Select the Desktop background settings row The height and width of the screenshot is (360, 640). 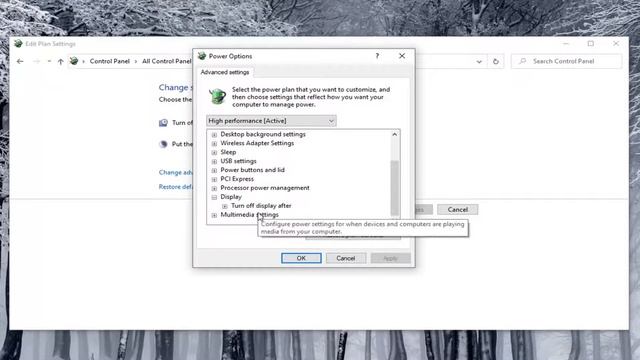point(263,134)
